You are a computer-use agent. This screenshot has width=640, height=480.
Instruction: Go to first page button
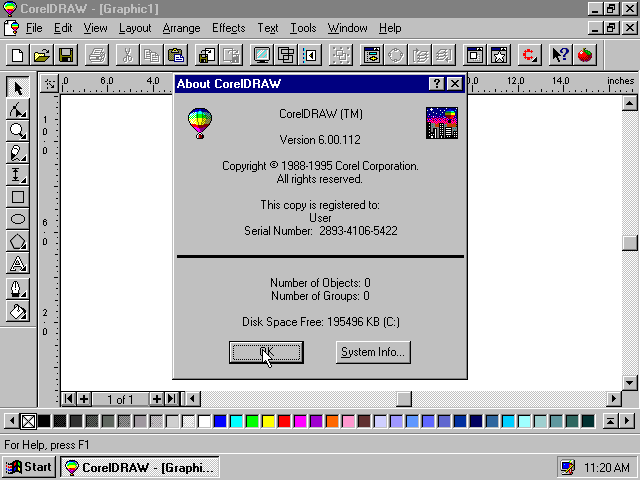click(x=69, y=399)
